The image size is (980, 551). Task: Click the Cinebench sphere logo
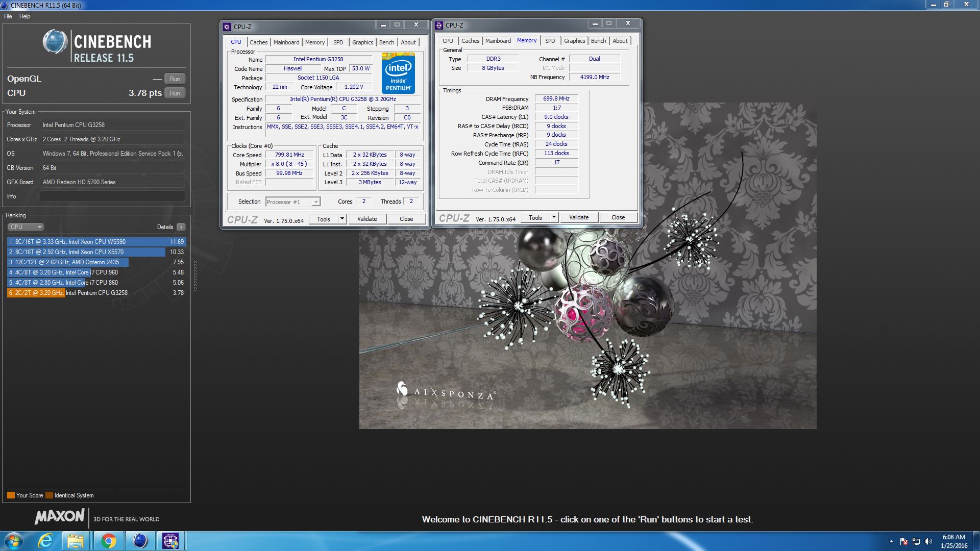coord(55,42)
